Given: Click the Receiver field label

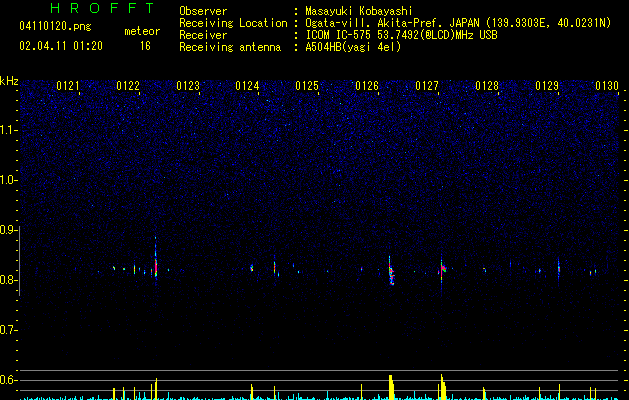Looking at the screenshot, I should tap(203, 35).
